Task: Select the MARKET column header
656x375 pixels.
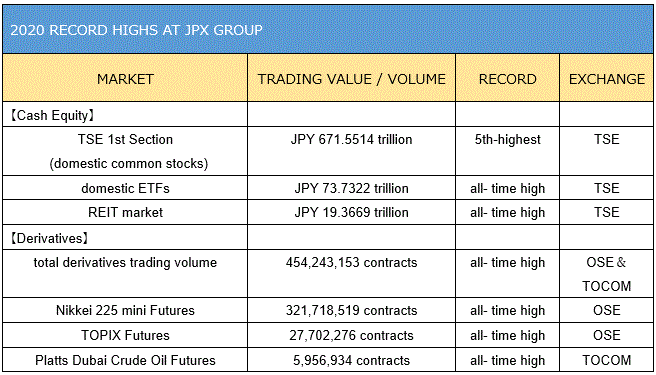Action: click(125, 79)
